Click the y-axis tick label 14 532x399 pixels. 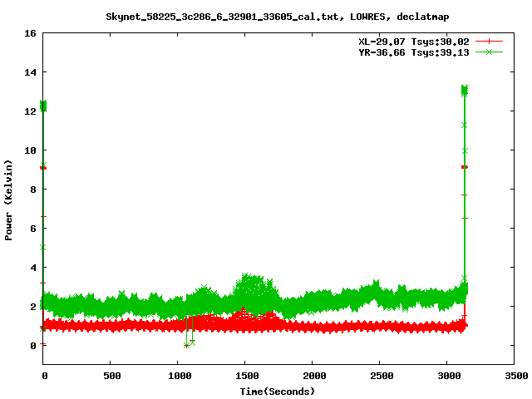click(x=30, y=72)
